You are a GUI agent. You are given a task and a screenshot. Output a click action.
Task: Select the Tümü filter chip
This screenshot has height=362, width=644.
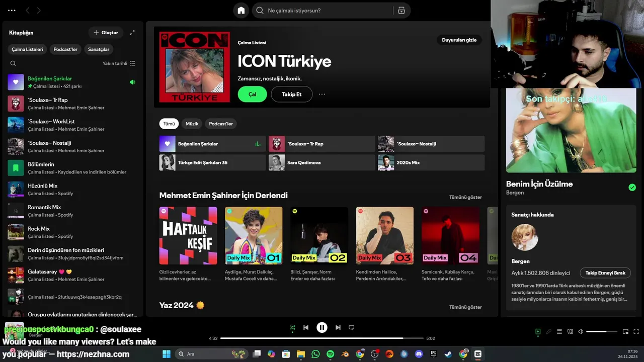[x=169, y=124]
